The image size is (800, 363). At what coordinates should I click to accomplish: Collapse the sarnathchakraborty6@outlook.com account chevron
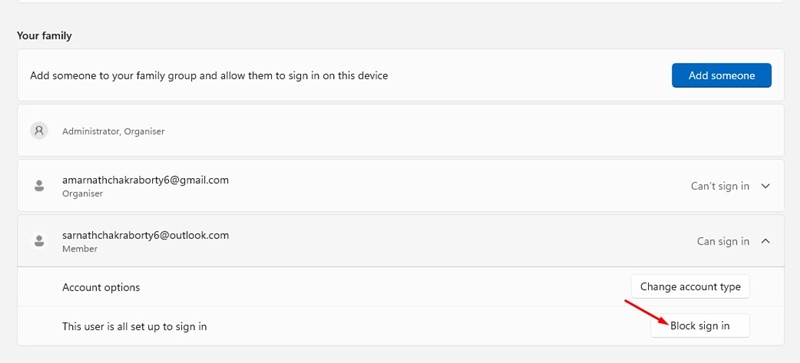(765, 241)
